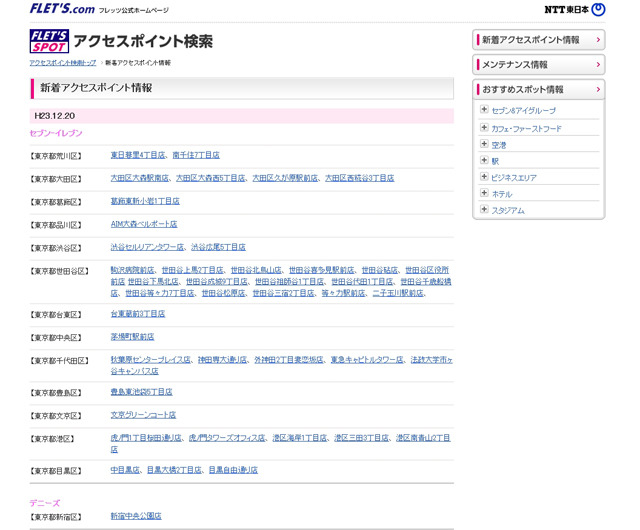Image resolution: width=640 pixels, height=530 pixels.
Task: Open the 茅場町駅前店 link
Action: (133, 337)
